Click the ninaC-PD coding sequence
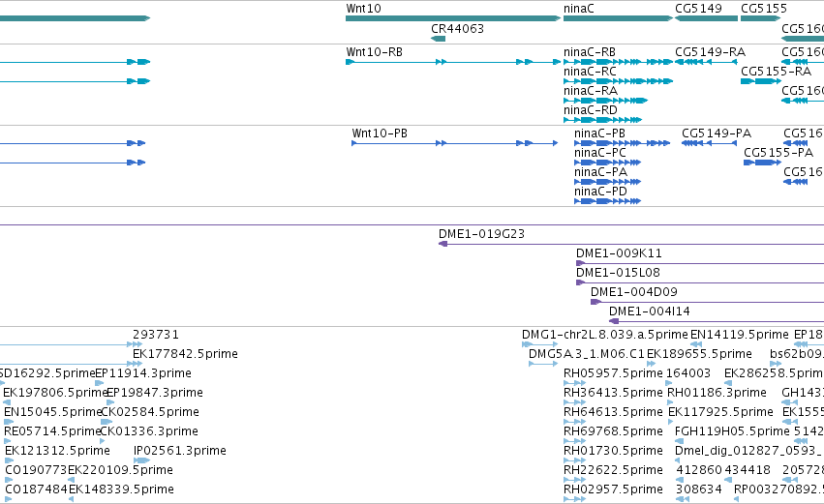The image size is (824, 504). [607, 201]
